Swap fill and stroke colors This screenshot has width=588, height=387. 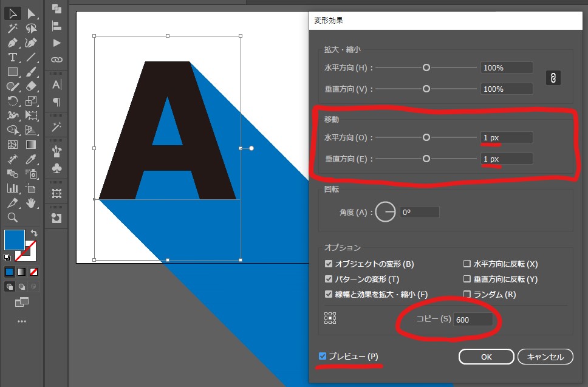pos(34,233)
